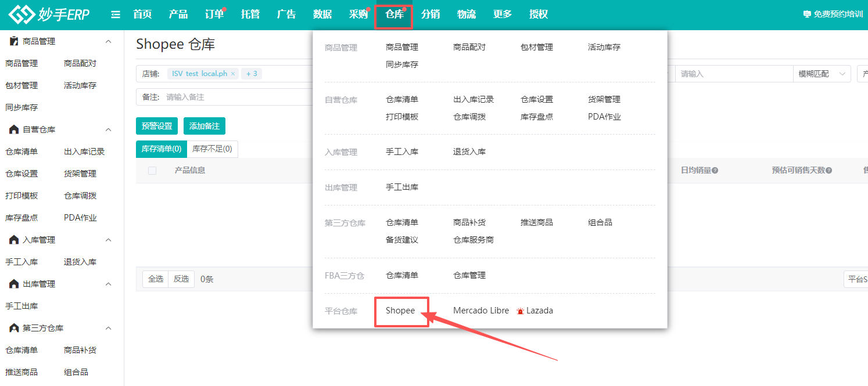Click the 反选 button
868x386 pixels.
click(x=181, y=279)
